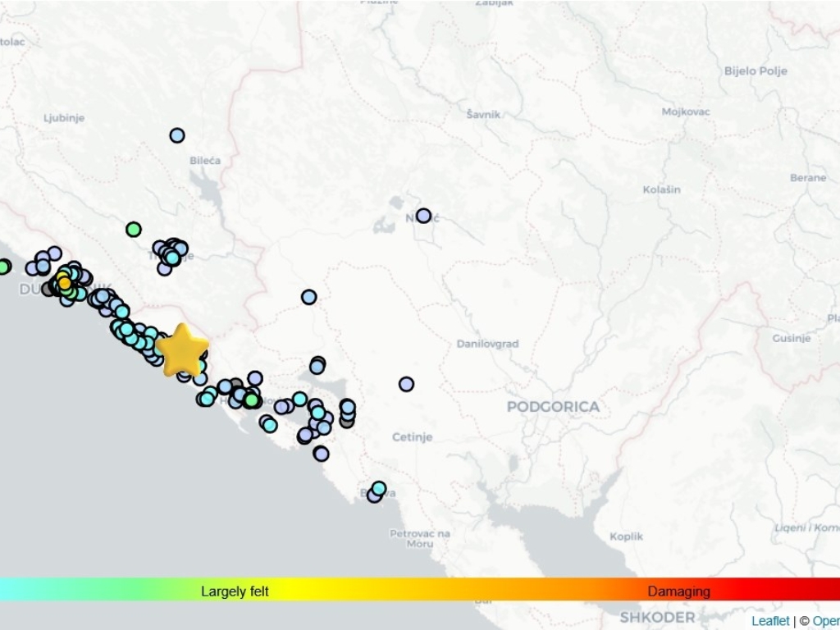840x630 pixels.
Task: Click the Ljubinje town label
Action: (64, 118)
